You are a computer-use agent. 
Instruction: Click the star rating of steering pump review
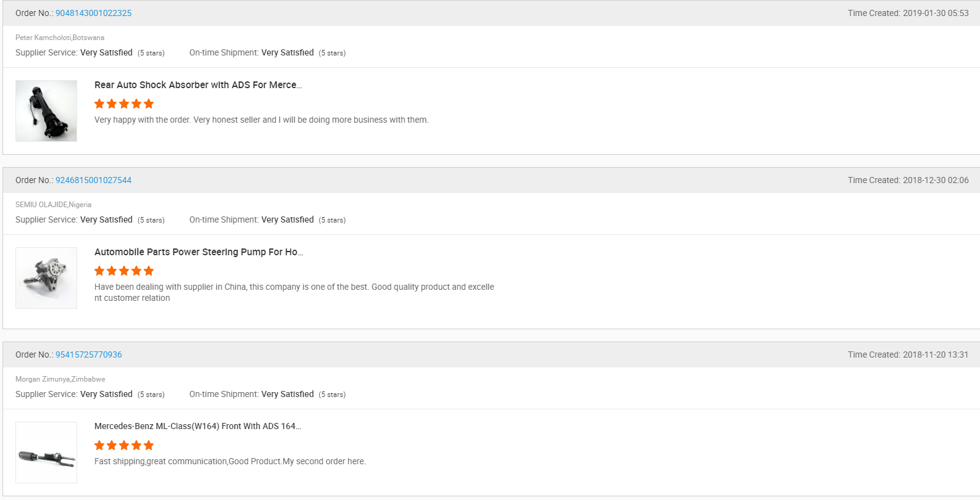[x=124, y=271]
